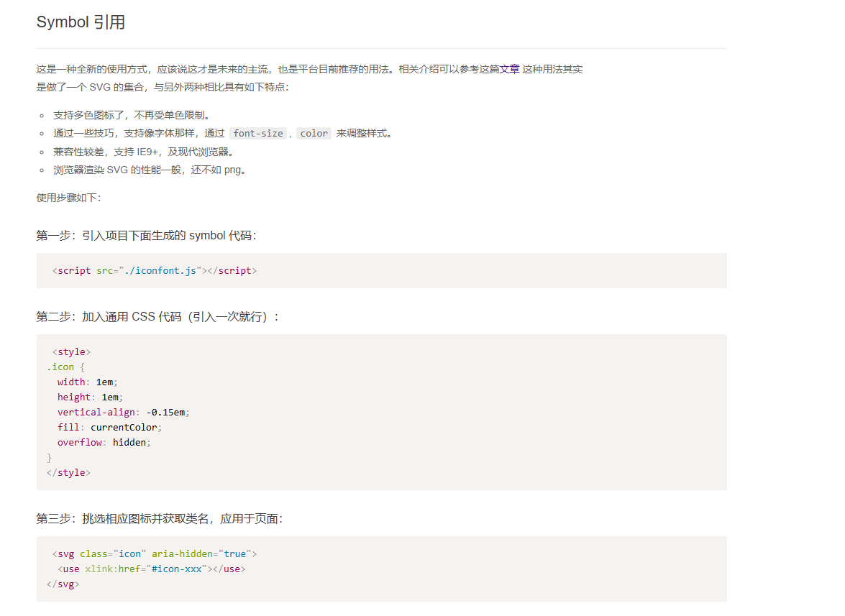Viewport: 845px width, 616px height.
Task: Click the text '使用步骤如下：'
Action: click(69, 198)
